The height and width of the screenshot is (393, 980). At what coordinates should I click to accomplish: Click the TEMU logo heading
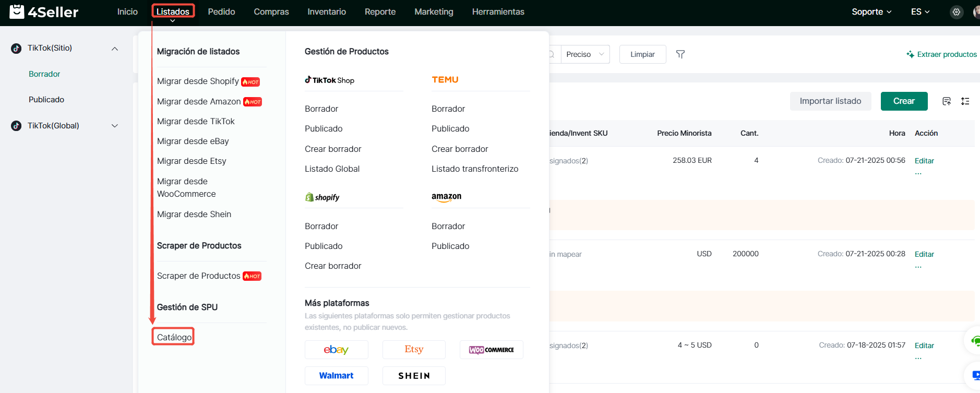click(445, 80)
